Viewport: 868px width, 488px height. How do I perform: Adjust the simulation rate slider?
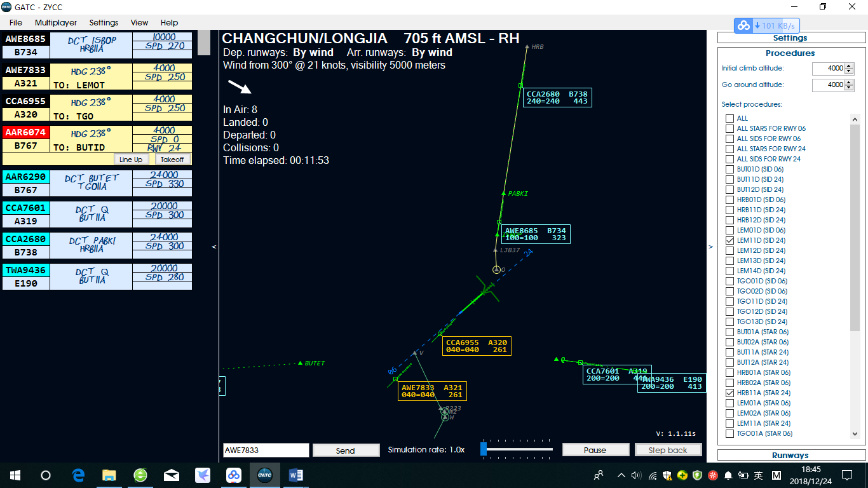[484, 449]
